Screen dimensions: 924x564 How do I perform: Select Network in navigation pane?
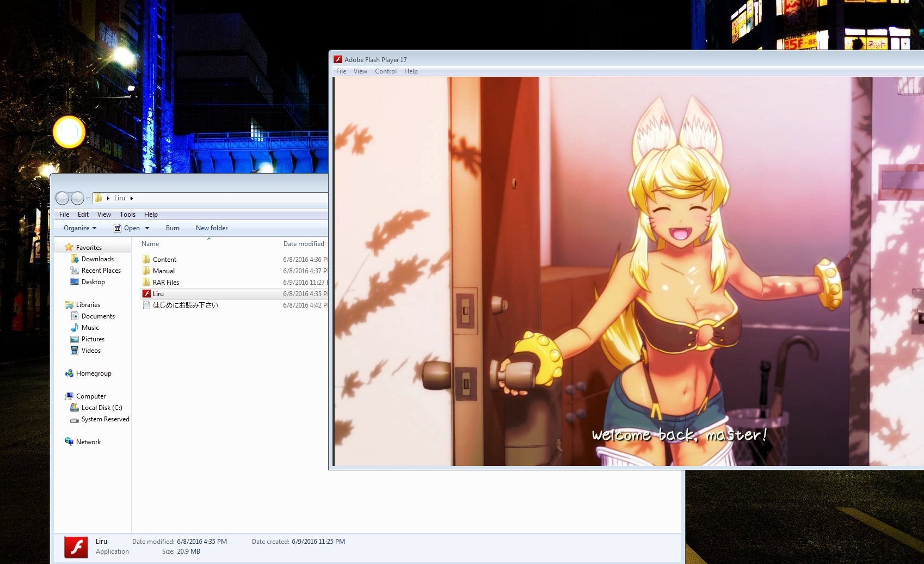point(88,442)
